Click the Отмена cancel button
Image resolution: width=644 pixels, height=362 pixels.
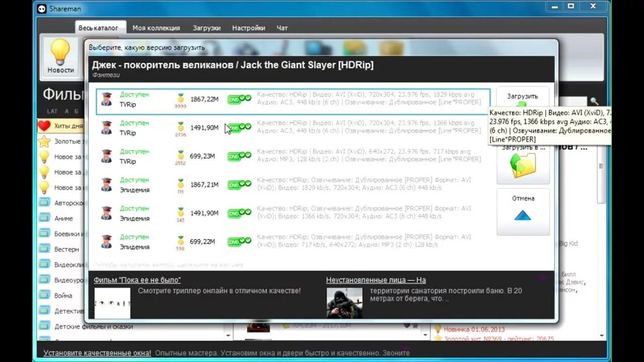point(523,212)
